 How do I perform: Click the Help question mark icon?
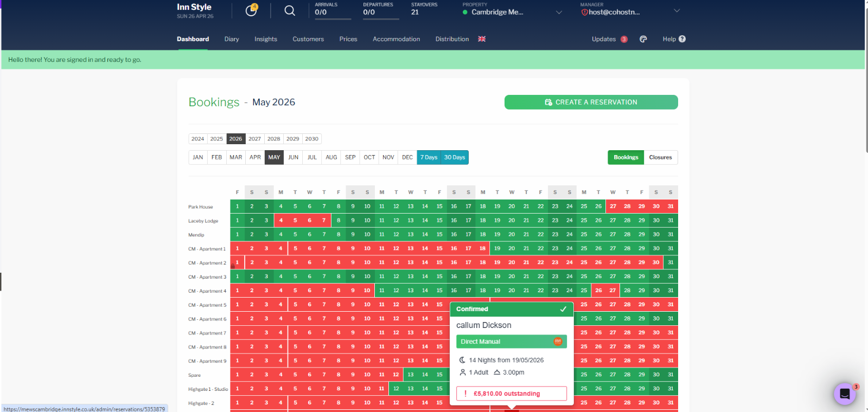[682, 39]
